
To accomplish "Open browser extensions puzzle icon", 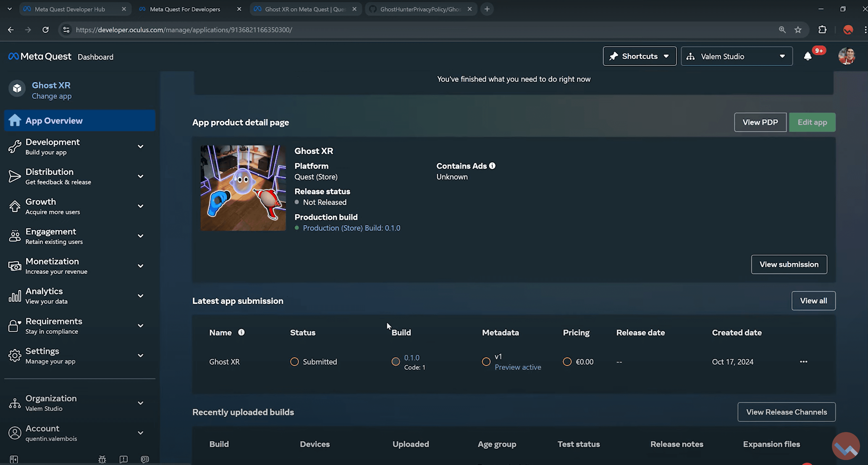I will point(822,30).
